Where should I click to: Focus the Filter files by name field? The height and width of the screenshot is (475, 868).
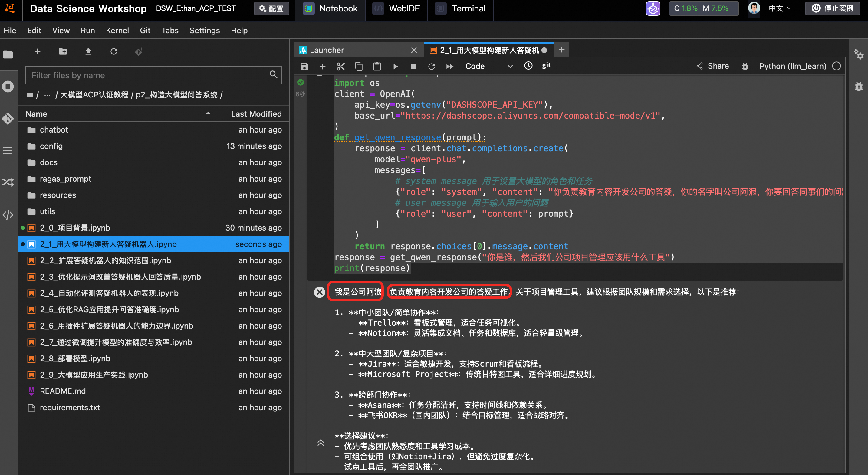(x=153, y=75)
